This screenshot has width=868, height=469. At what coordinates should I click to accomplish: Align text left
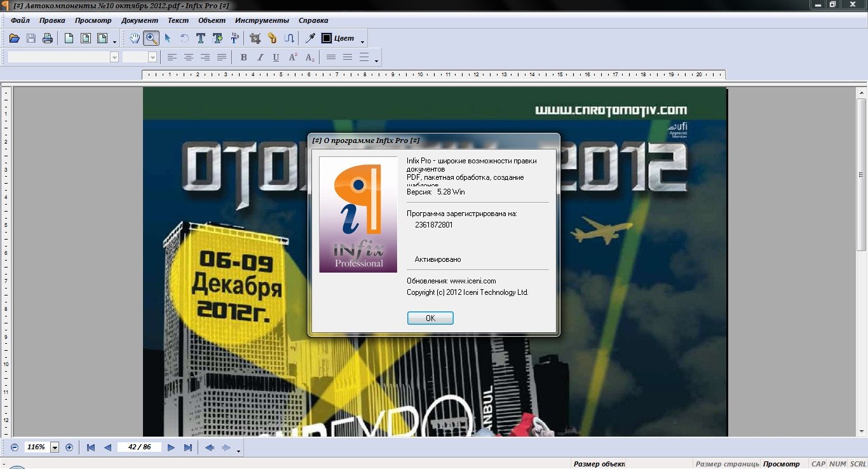pyautogui.click(x=172, y=57)
